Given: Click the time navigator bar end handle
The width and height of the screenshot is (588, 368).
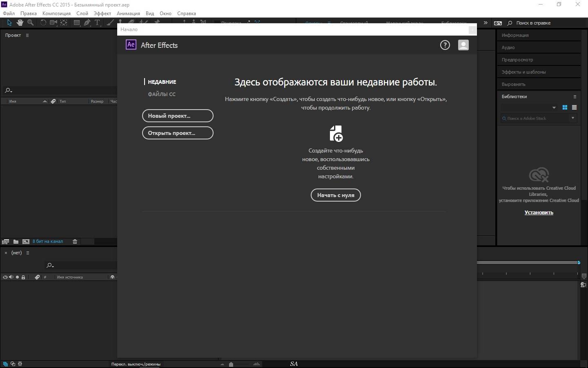Looking at the screenshot, I should coord(579,263).
